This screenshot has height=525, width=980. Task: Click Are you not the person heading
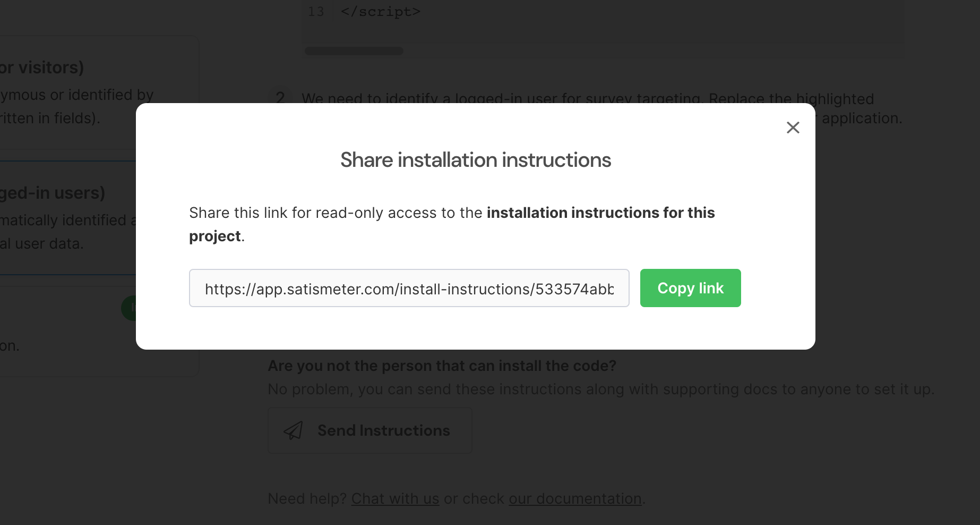[x=442, y=366]
